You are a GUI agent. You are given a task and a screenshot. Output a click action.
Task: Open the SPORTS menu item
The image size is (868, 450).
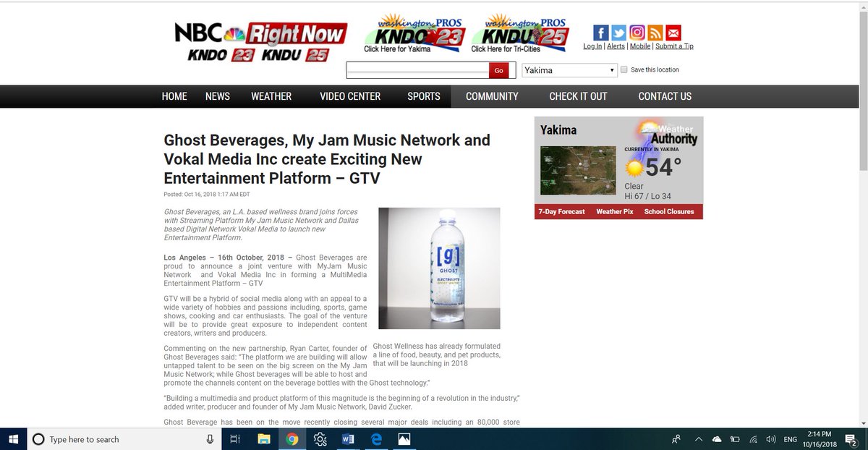[x=424, y=96]
